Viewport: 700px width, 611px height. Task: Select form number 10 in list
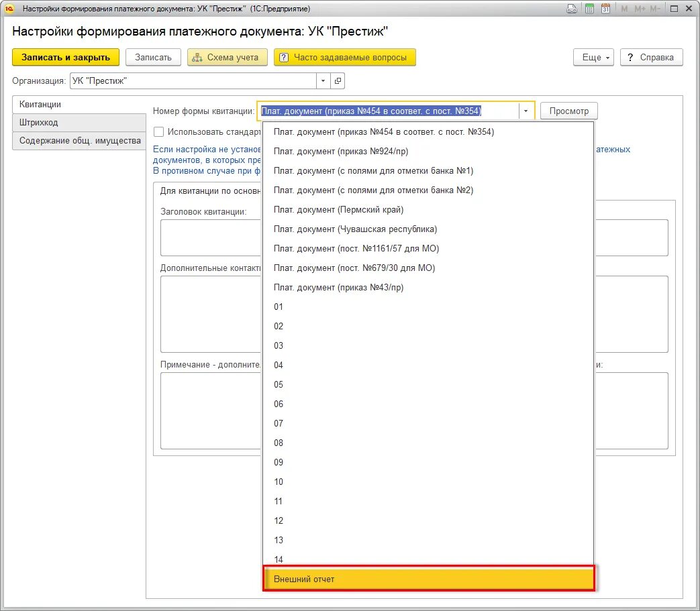429,482
